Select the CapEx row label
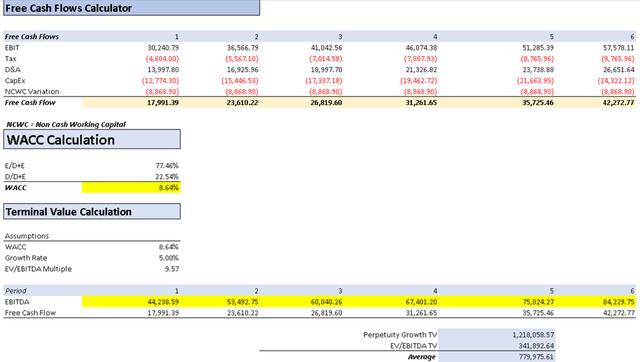 15,81
